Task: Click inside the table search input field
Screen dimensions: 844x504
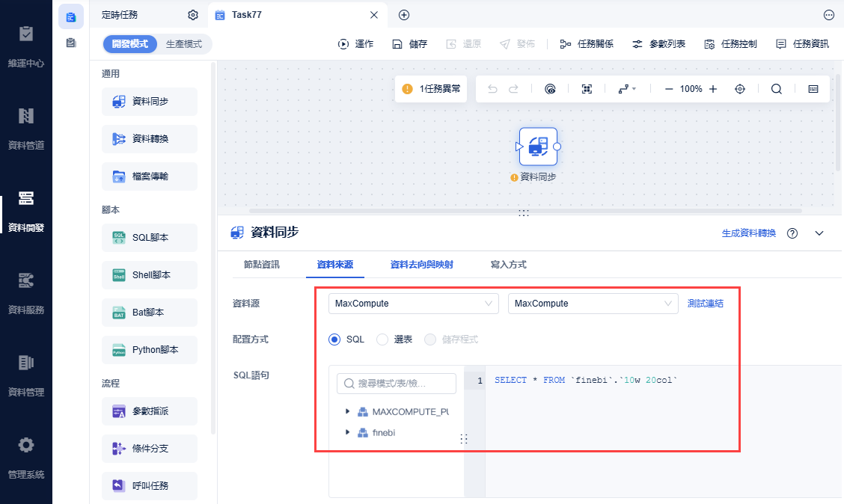Action: (x=396, y=383)
